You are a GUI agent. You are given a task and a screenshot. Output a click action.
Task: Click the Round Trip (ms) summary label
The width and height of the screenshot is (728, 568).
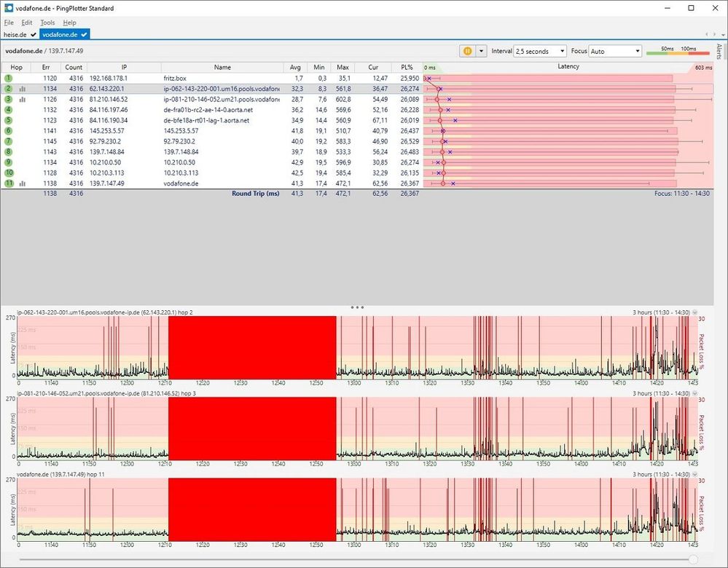(256, 194)
